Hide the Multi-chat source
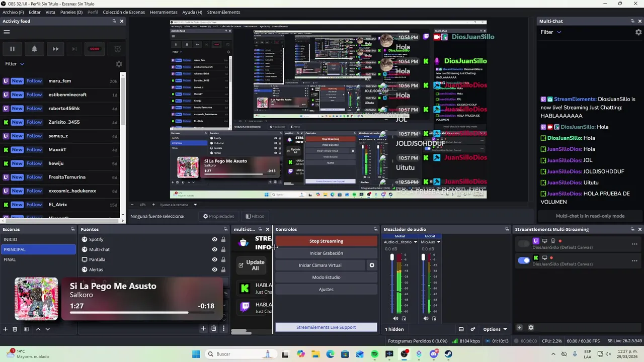 click(x=214, y=249)
